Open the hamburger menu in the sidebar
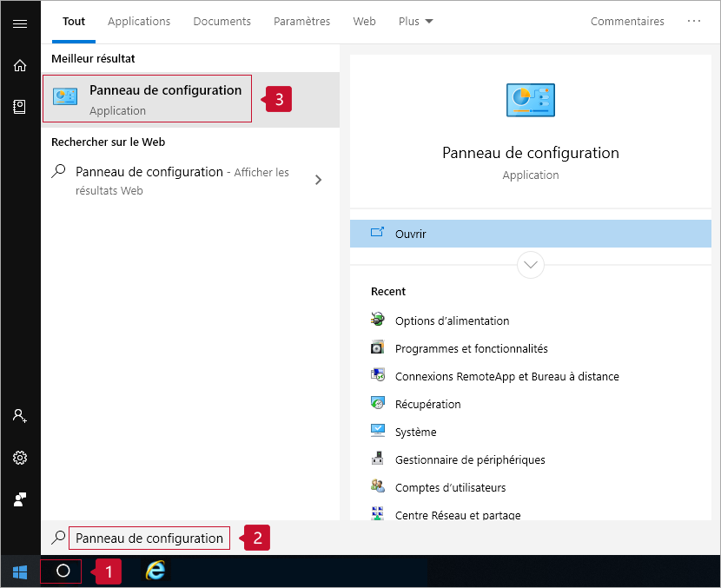Image resolution: width=721 pixels, height=588 pixels. (x=20, y=23)
